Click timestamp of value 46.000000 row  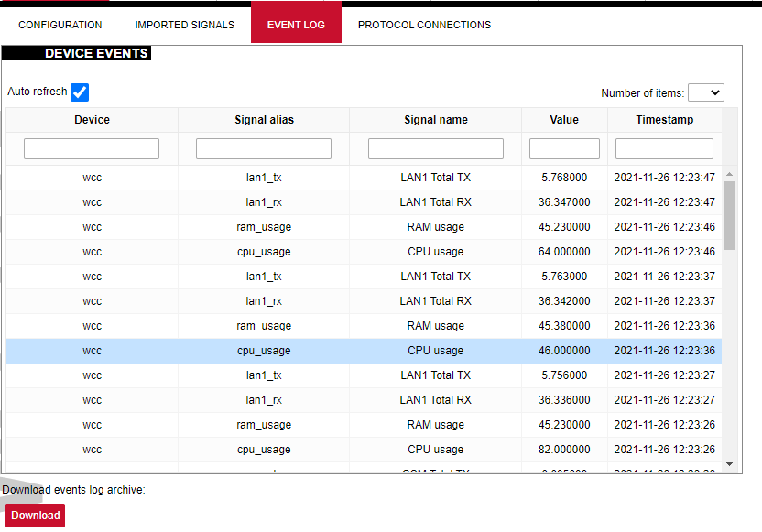pyautogui.click(x=664, y=351)
